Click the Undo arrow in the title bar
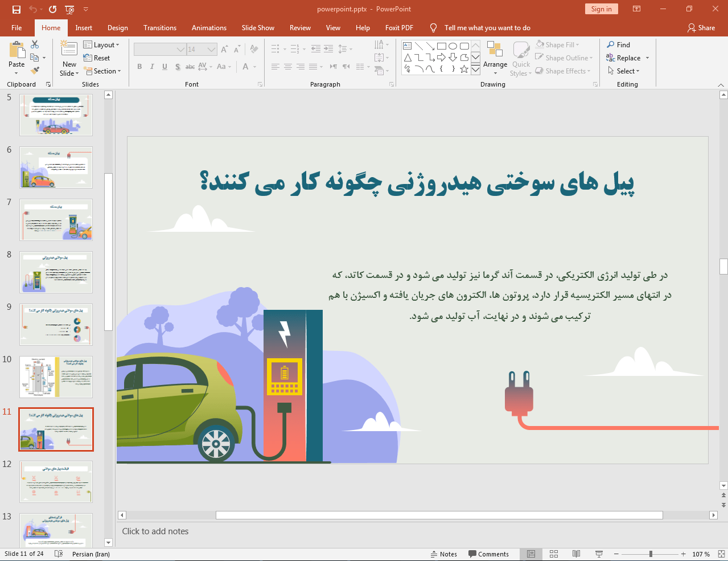 [33, 9]
